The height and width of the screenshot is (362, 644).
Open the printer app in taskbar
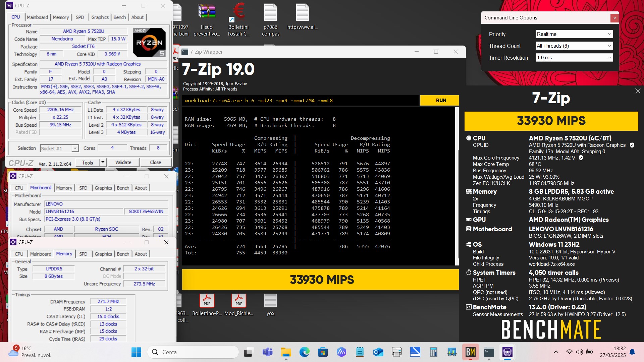pyautogui.click(x=397, y=352)
